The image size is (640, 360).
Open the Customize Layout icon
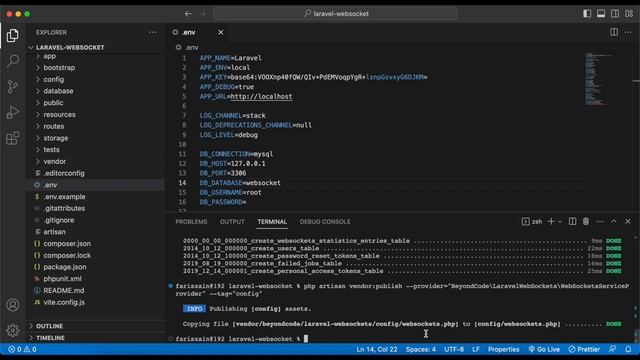point(629,13)
